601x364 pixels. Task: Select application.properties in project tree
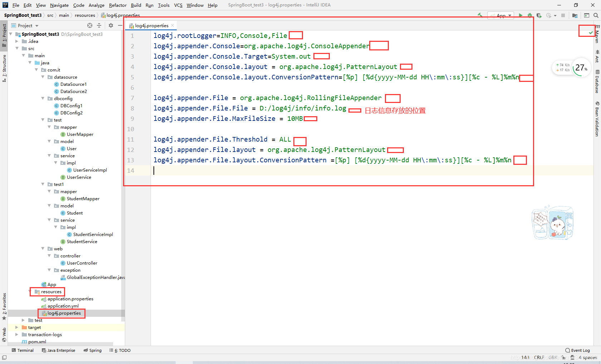[x=70, y=299]
